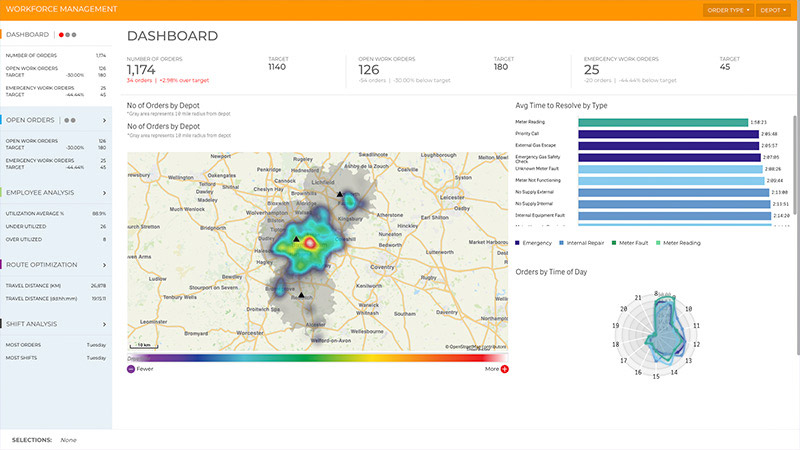This screenshot has height=450, width=800.
Task: Click the SELECTIONS None status text
Action: click(x=44, y=440)
